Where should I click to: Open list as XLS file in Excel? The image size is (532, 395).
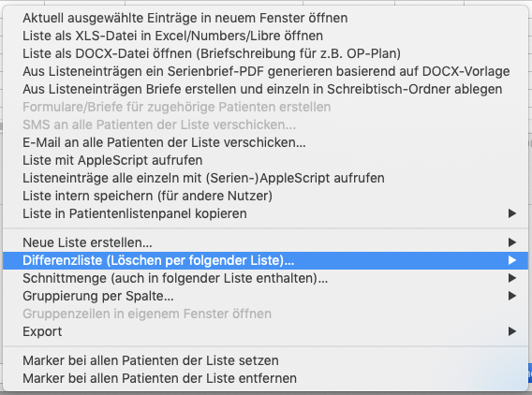point(265,36)
